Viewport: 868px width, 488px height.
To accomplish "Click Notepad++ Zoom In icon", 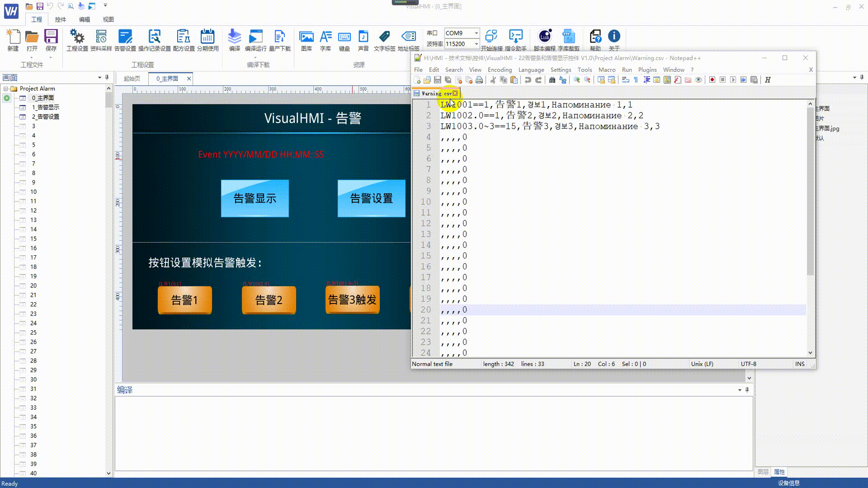I will click(576, 80).
